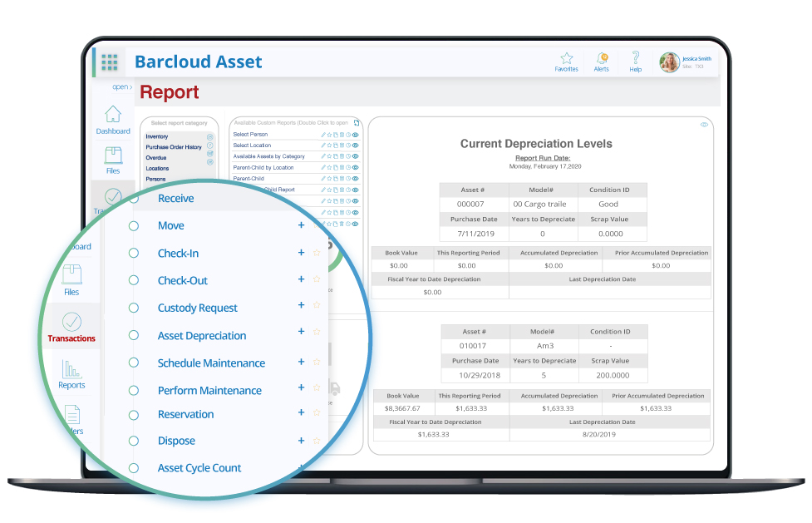Viewport: 812px width, 523px height.
Task: Click the icon beside Inventory category
Action: tap(210, 137)
